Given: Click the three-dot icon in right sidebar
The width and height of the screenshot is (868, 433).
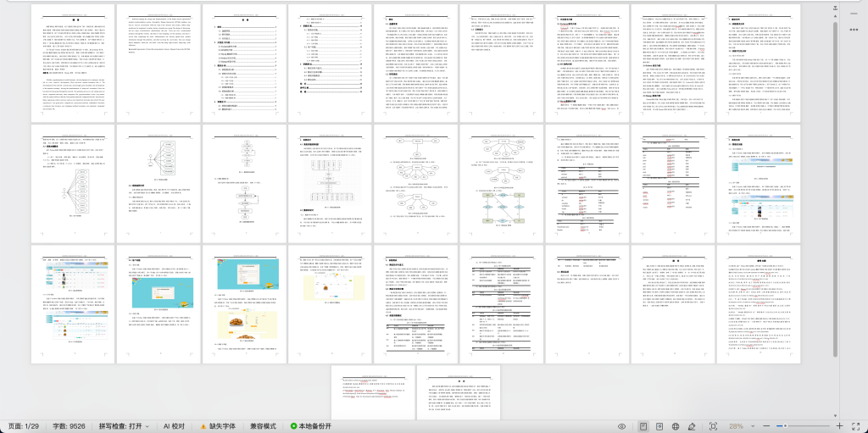Looking at the screenshot, I should pyautogui.click(x=855, y=28).
